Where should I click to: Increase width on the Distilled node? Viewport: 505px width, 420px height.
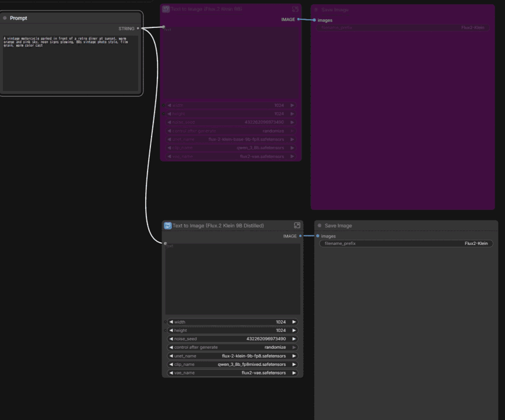(x=294, y=322)
